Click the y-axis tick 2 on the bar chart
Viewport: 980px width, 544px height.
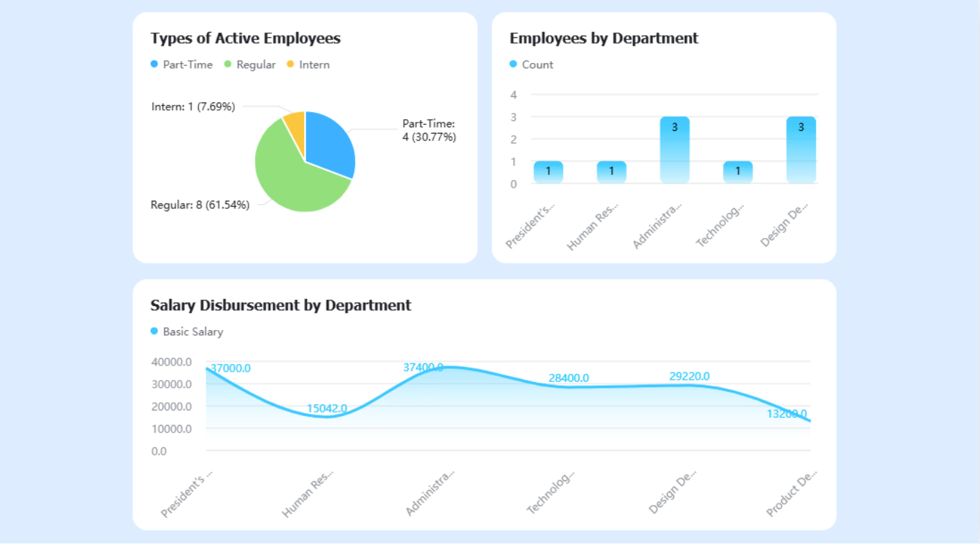[514, 139]
